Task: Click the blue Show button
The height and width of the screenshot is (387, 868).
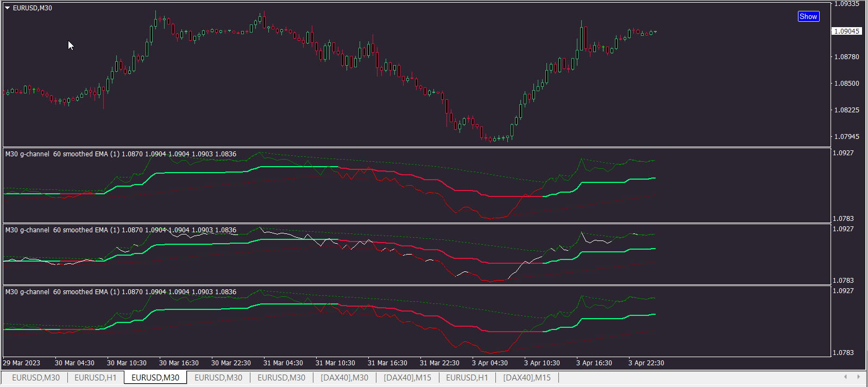Action: 808,16
